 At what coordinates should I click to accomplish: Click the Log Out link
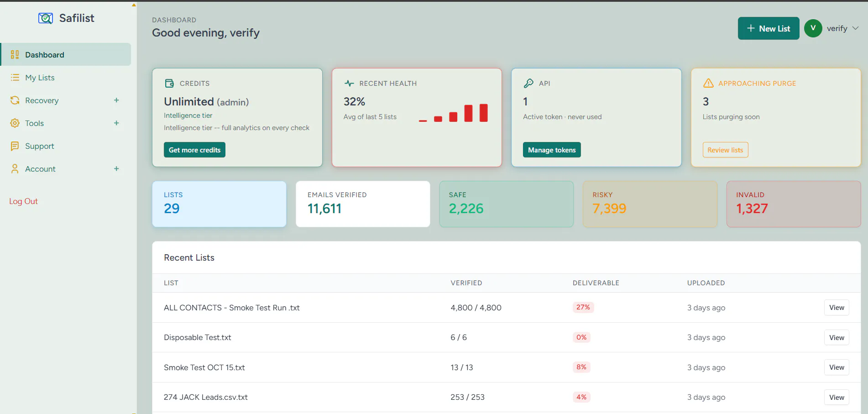[23, 201]
